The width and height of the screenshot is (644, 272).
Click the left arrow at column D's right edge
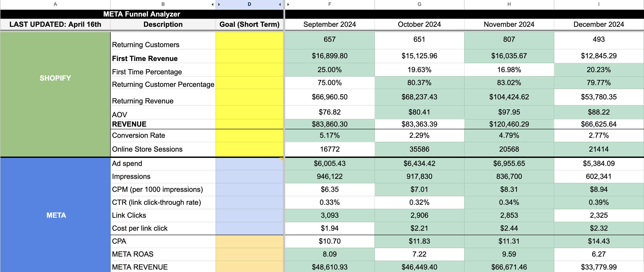280,4
